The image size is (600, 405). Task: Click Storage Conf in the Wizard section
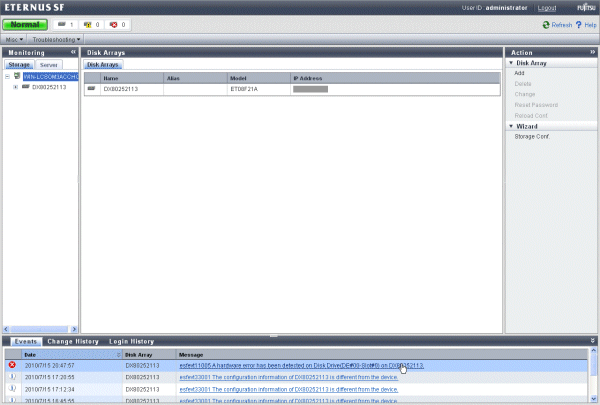coord(531,136)
